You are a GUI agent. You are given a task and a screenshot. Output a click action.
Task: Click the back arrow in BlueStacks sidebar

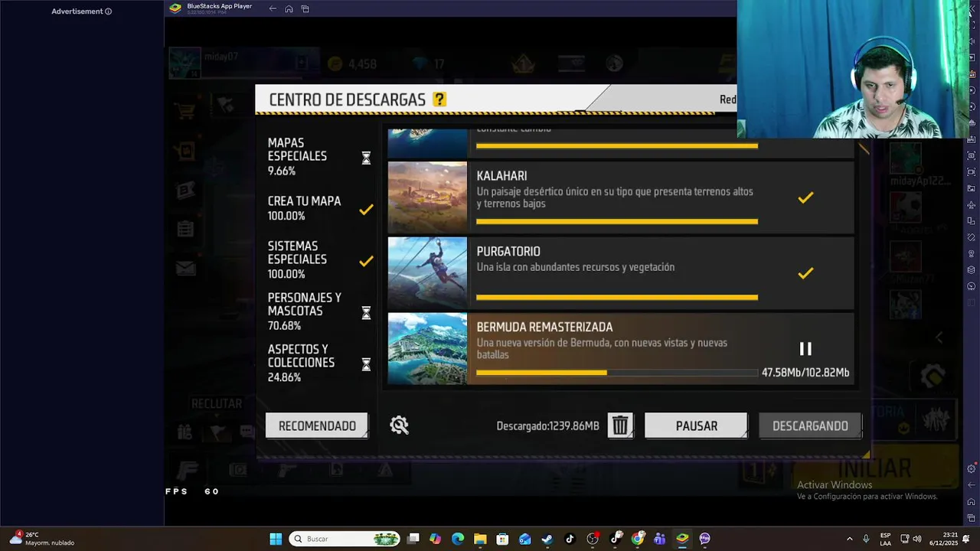(x=972, y=485)
